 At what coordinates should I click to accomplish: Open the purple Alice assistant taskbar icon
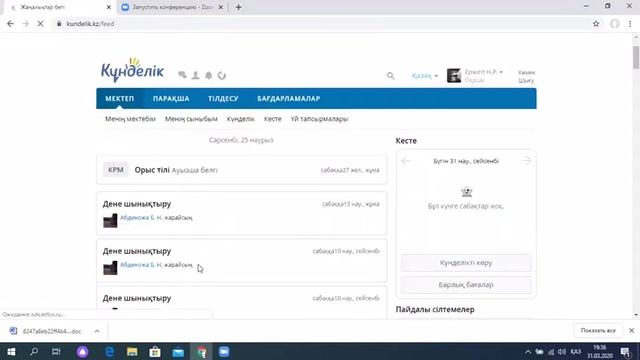82,351
